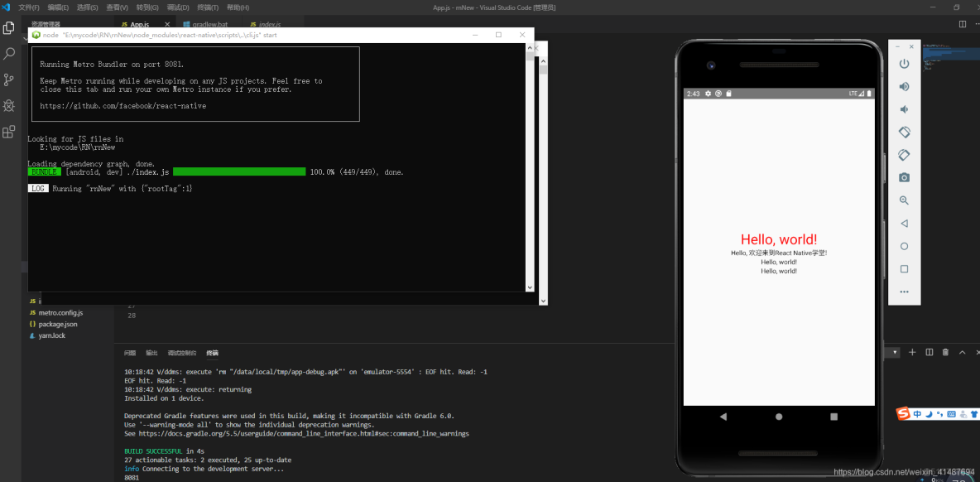
Task: Open Extended controls via the ellipsis icon
Action: pos(904,292)
